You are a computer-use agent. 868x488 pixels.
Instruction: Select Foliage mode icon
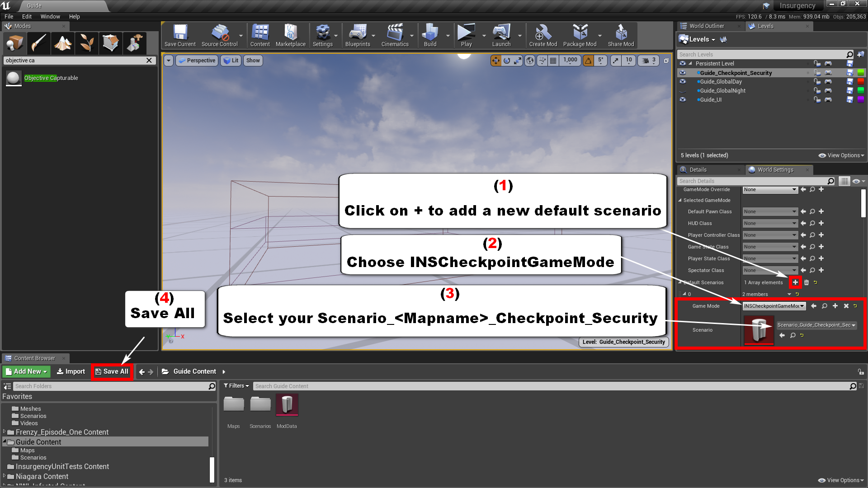(86, 43)
